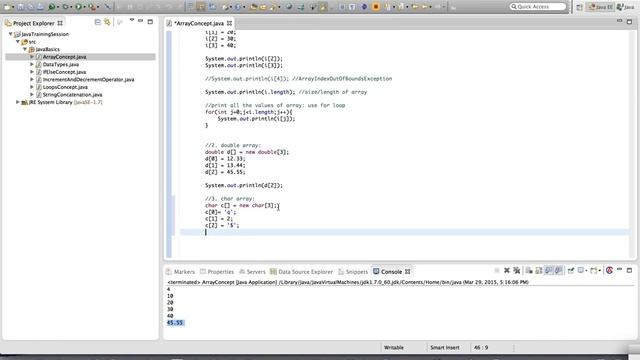Pin the Console view
Image resolution: width=640 pixels, height=360 pixels.
pyautogui.click(x=571, y=270)
